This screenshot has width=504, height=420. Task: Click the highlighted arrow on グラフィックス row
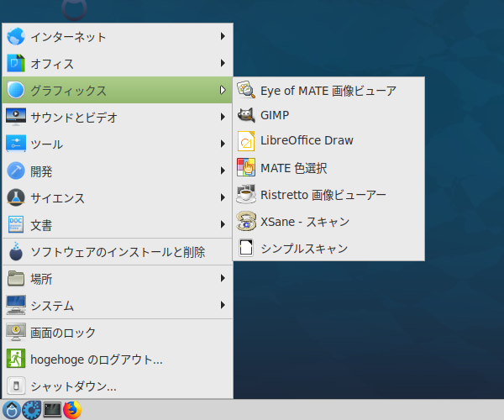tap(223, 90)
